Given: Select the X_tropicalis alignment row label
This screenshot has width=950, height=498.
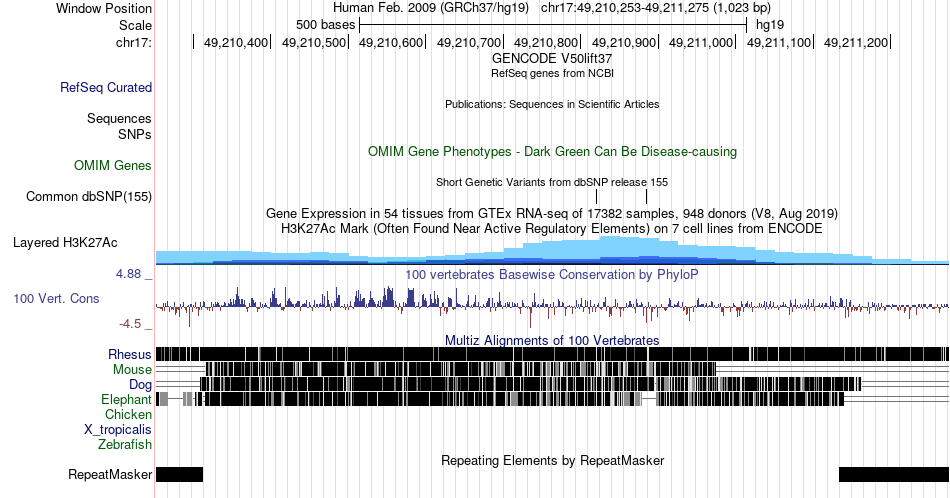Looking at the screenshot, I should [x=117, y=430].
